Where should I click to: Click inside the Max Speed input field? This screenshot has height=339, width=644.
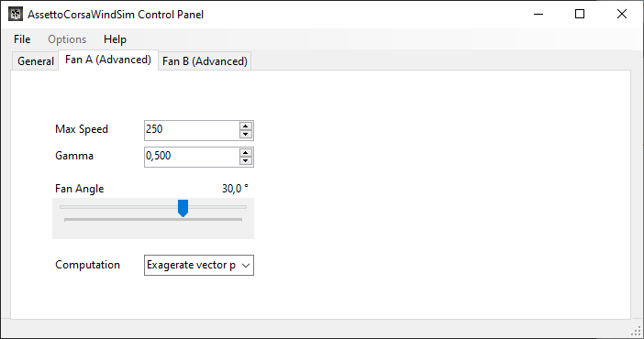click(192, 130)
